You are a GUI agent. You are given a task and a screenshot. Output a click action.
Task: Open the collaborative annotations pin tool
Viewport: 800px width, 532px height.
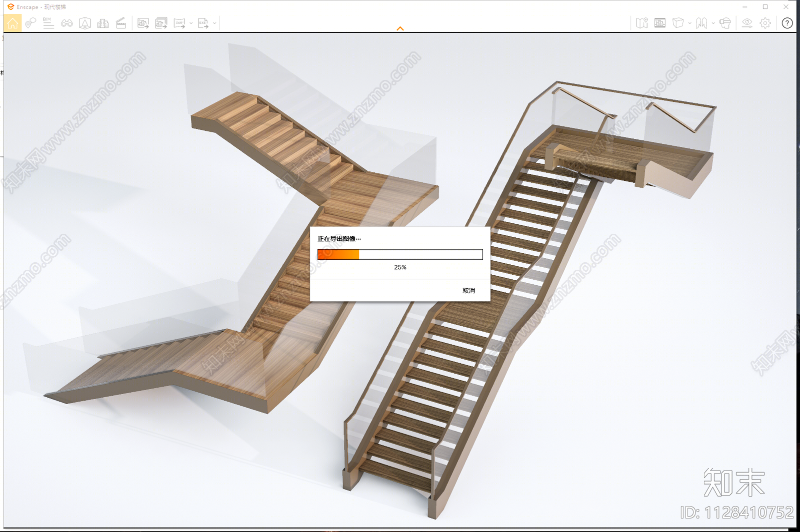coord(30,23)
